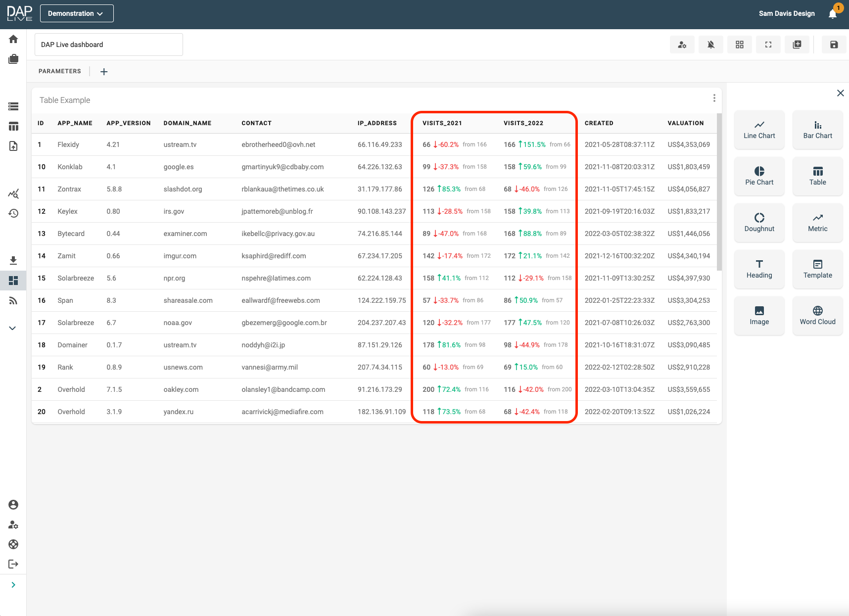This screenshot has width=849, height=616.
Task: Go to home in left sidebar
Action: (x=13, y=39)
